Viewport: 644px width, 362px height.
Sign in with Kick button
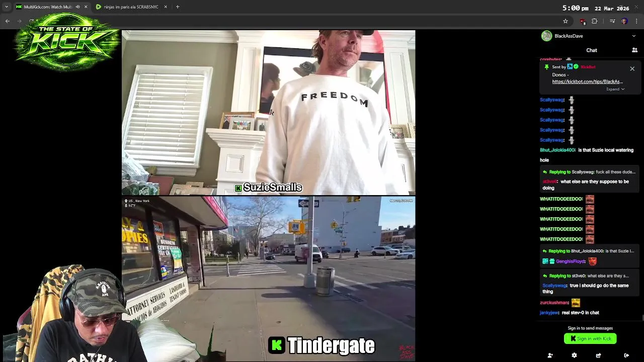[590, 339]
